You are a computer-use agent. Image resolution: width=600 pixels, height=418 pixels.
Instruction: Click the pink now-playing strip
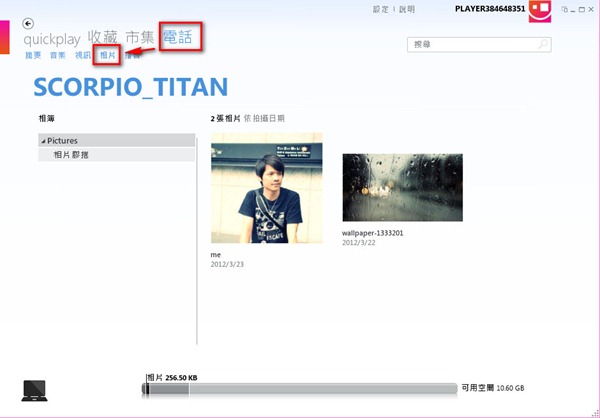click(x=5, y=37)
